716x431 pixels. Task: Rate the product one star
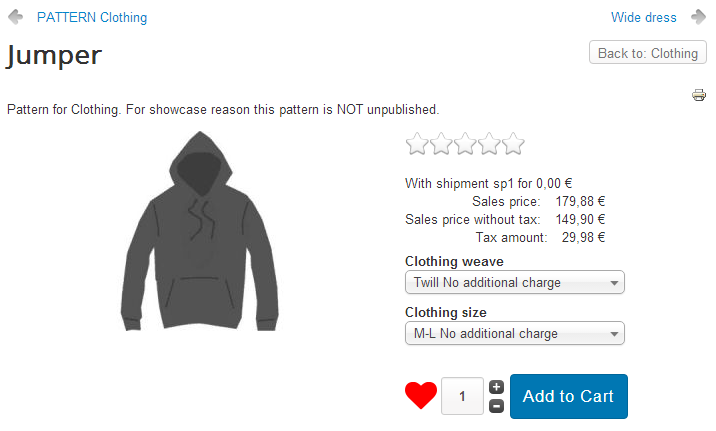[x=417, y=144]
